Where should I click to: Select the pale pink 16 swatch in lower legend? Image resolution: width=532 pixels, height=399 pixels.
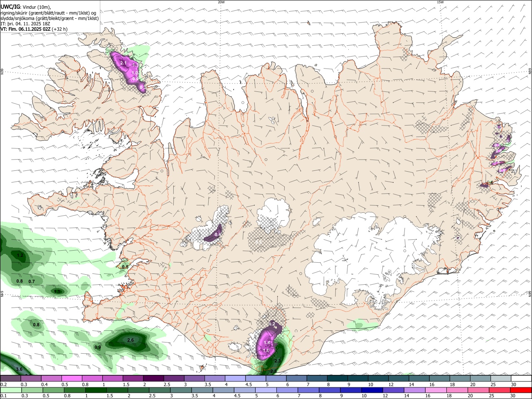(436, 390)
